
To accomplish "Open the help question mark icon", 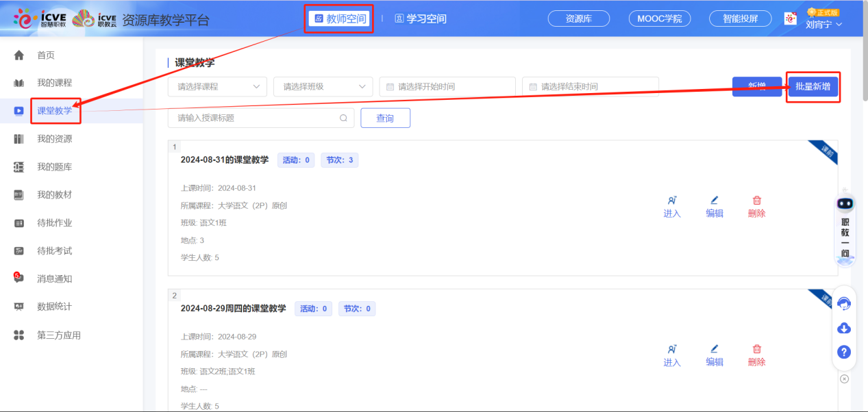I will pos(843,352).
